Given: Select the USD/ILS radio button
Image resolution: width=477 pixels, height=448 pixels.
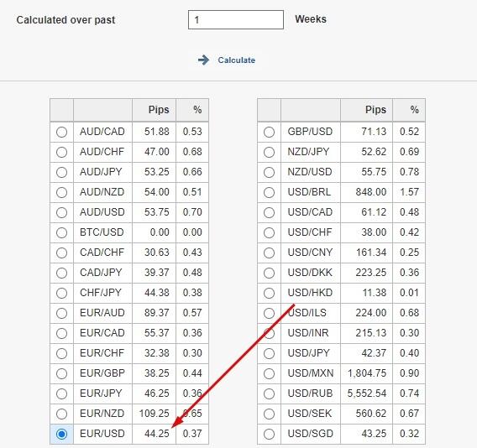Looking at the screenshot, I should [269, 314].
